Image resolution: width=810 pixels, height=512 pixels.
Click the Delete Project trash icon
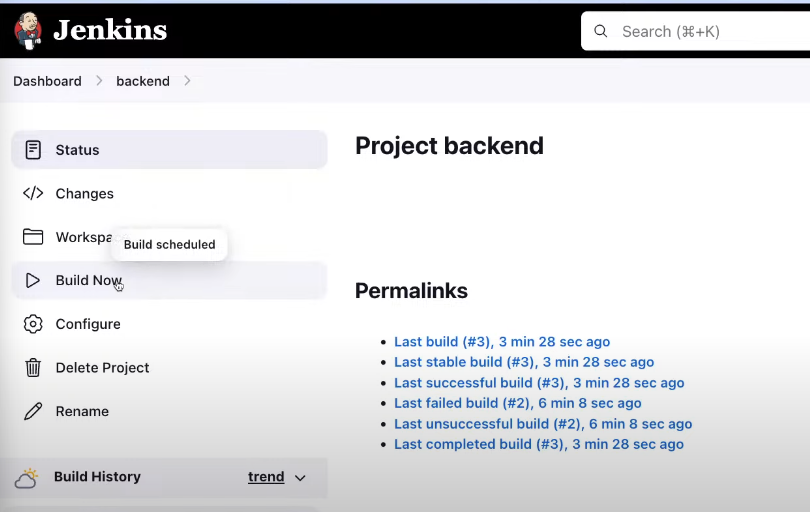pyautogui.click(x=33, y=367)
